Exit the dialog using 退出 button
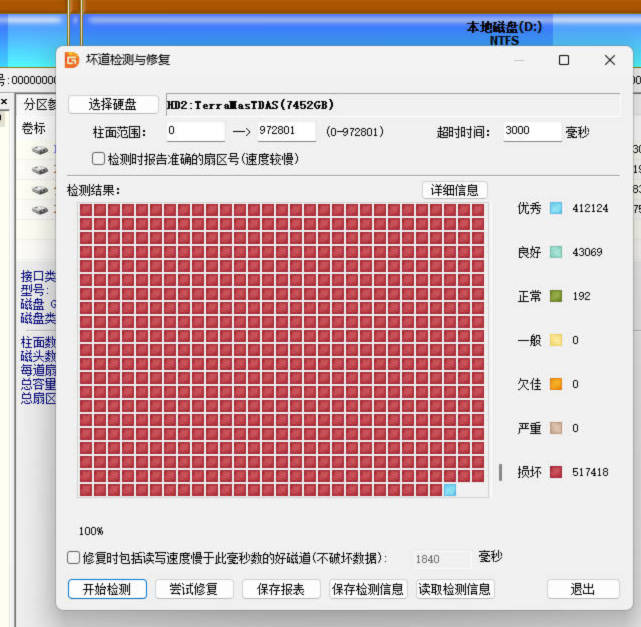Screen dimensions: 641x627 583,589
